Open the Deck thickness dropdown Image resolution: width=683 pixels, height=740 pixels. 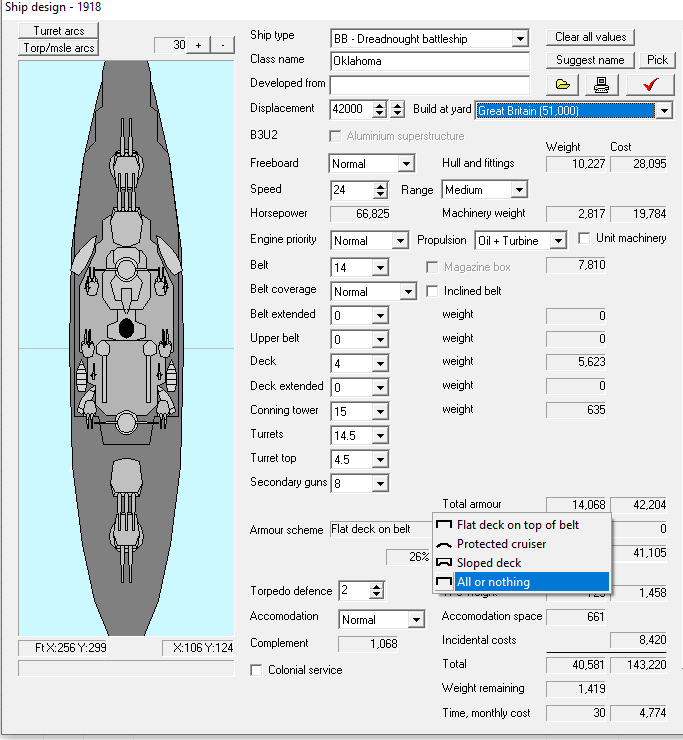tap(380, 363)
